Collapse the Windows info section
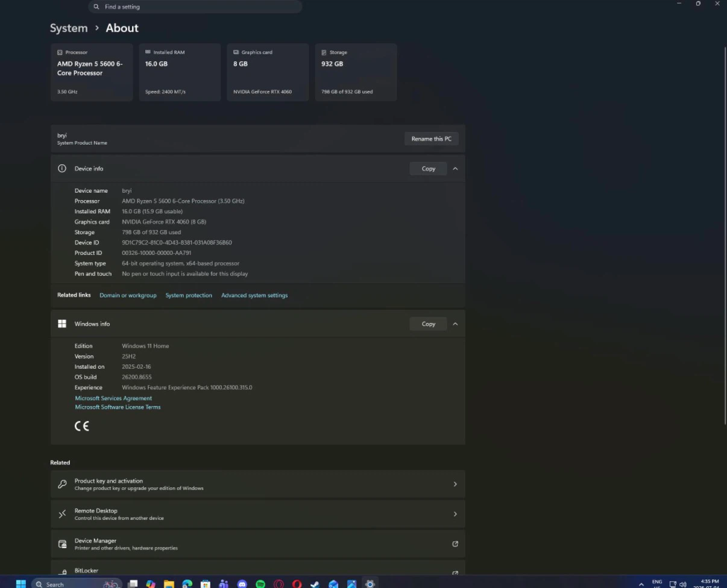This screenshot has width=727, height=588. coord(455,324)
